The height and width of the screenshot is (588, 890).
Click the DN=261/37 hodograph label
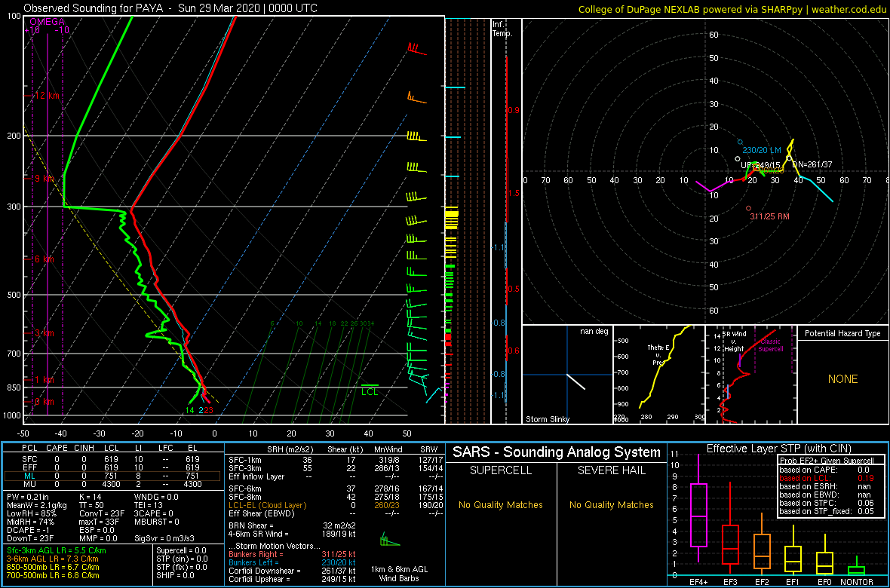click(812, 164)
